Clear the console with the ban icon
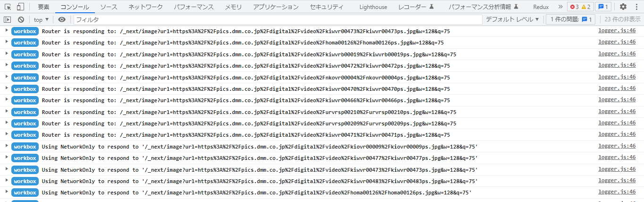This screenshot has width=644, height=202. pyautogui.click(x=21, y=19)
